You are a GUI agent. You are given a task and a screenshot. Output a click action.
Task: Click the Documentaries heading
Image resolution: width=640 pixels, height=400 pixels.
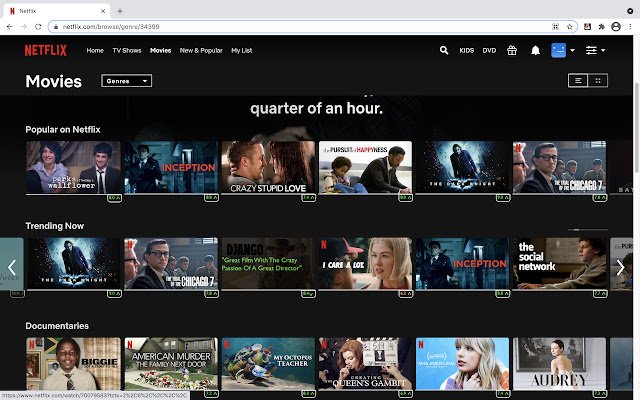[57, 326]
